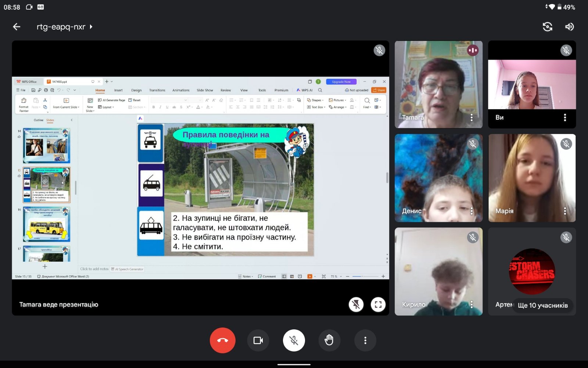Select Марія's video tile
Viewport: 588px width, 368px height.
point(532,178)
